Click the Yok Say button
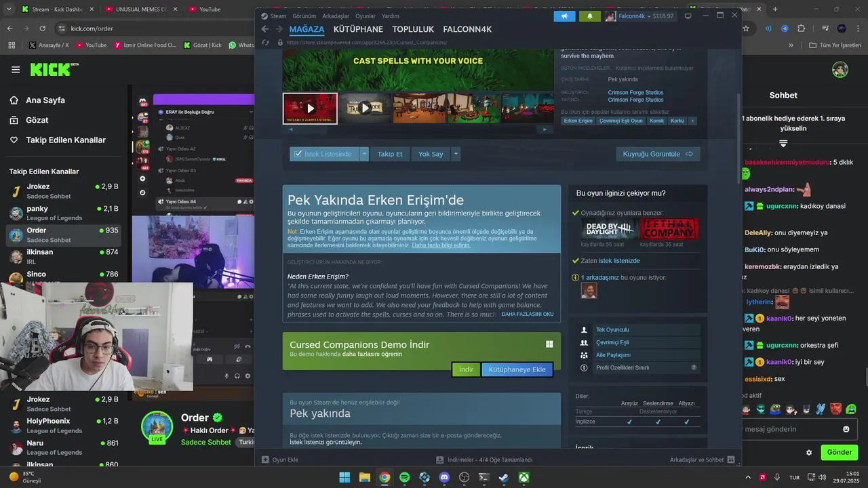This screenshot has height=488, width=868. click(x=431, y=154)
